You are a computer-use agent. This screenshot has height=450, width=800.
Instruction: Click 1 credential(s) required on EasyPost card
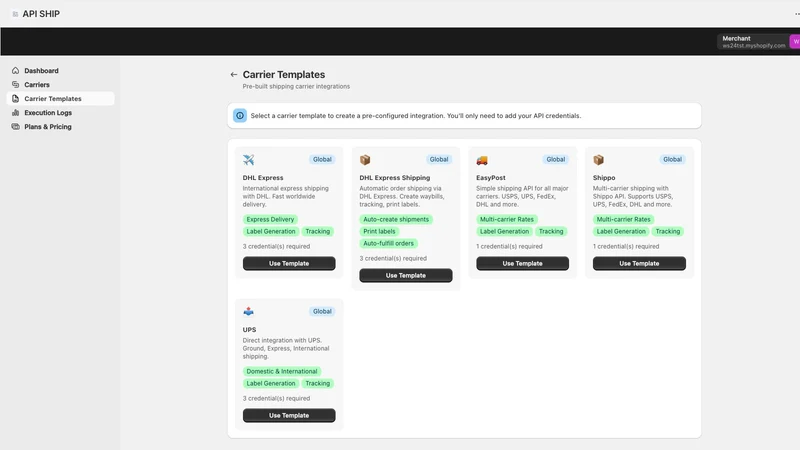tap(509, 246)
